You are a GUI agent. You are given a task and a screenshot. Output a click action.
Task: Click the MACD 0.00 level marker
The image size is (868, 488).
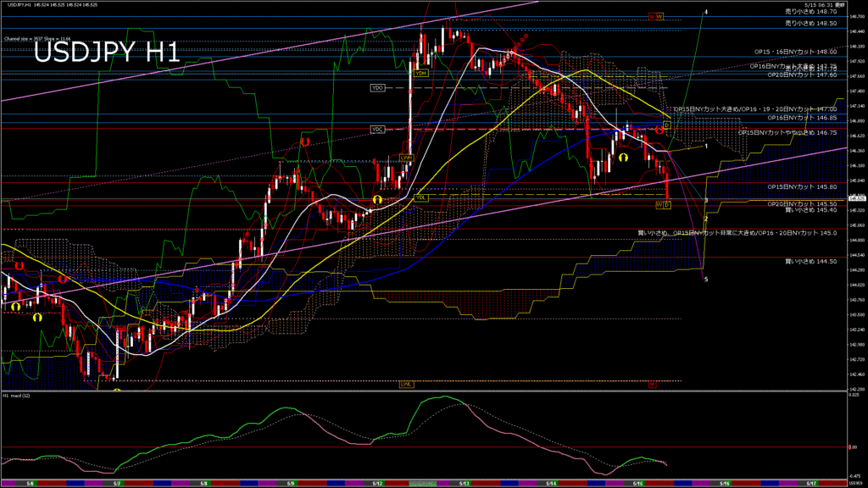[x=853, y=447]
